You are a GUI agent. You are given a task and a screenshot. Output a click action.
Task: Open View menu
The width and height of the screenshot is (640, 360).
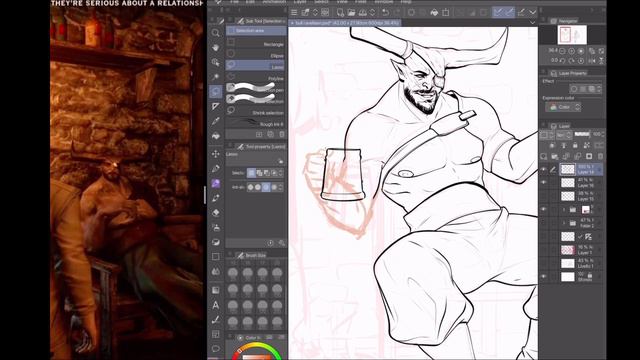click(x=342, y=2)
